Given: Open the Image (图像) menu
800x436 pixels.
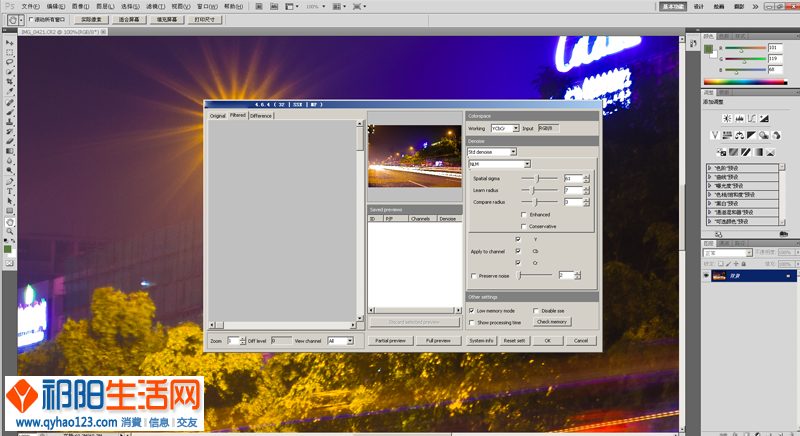Looking at the screenshot, I should 81,7.
